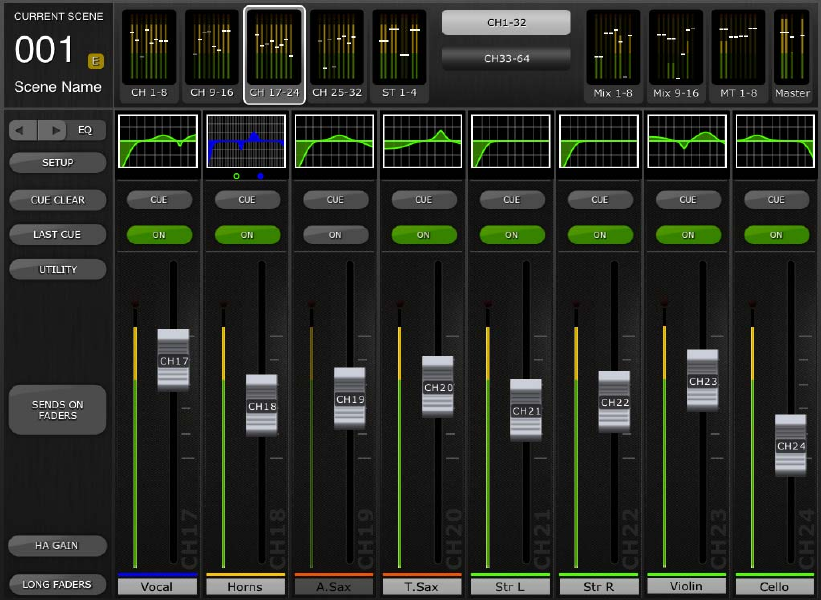
Task: Select the Mix 9-16 meter bank
Action: click(676, 48)
